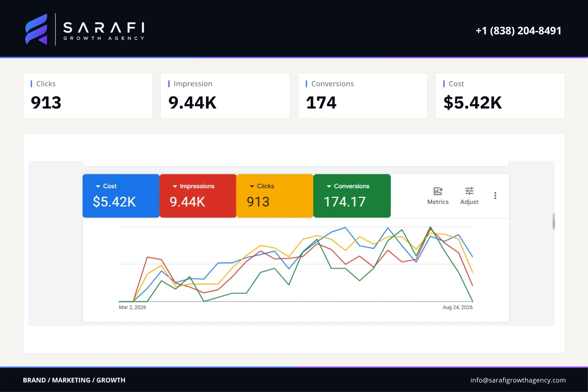Expand the Impressions metric dropdown arrow
The height and width of the screenshot is (392, 588).
[x=175, y=186]
